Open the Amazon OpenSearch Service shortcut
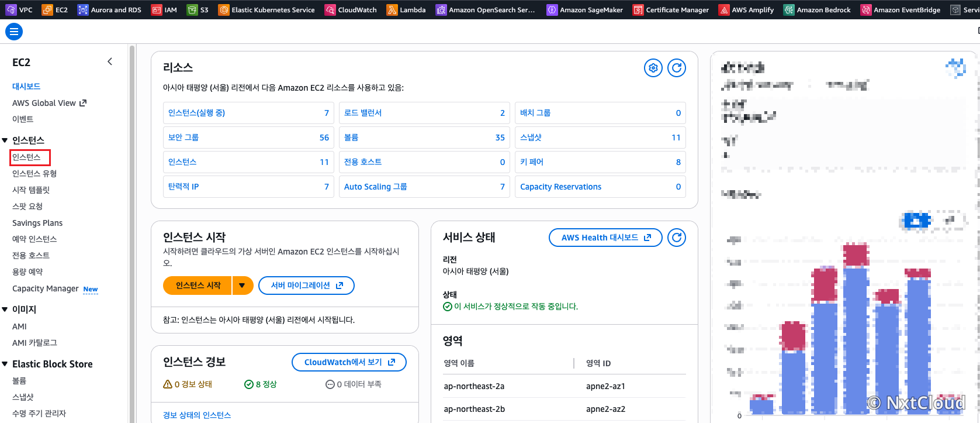 (485, 9)
